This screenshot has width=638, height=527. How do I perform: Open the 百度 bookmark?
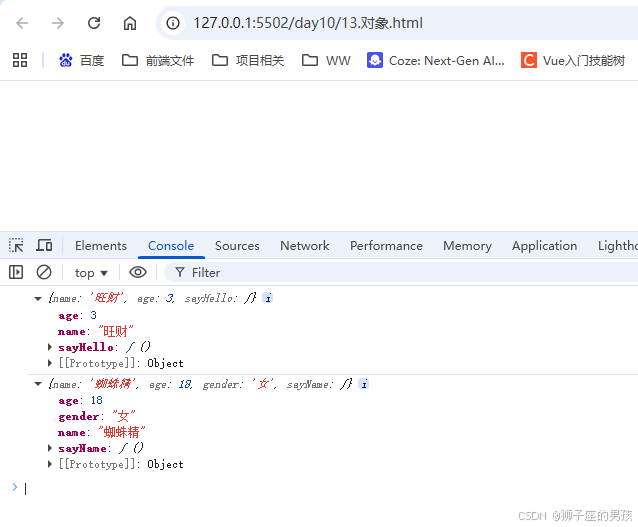click(81, 61)
